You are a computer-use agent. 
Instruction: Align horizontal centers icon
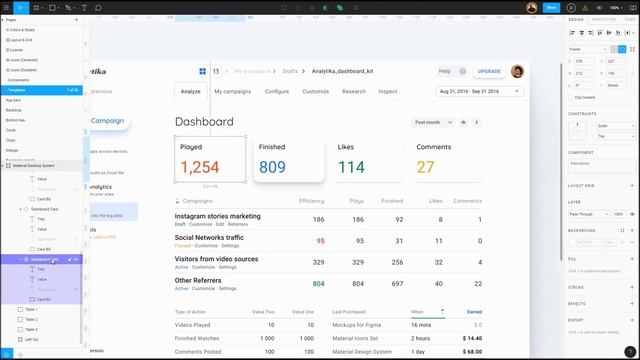coord(581,33)
